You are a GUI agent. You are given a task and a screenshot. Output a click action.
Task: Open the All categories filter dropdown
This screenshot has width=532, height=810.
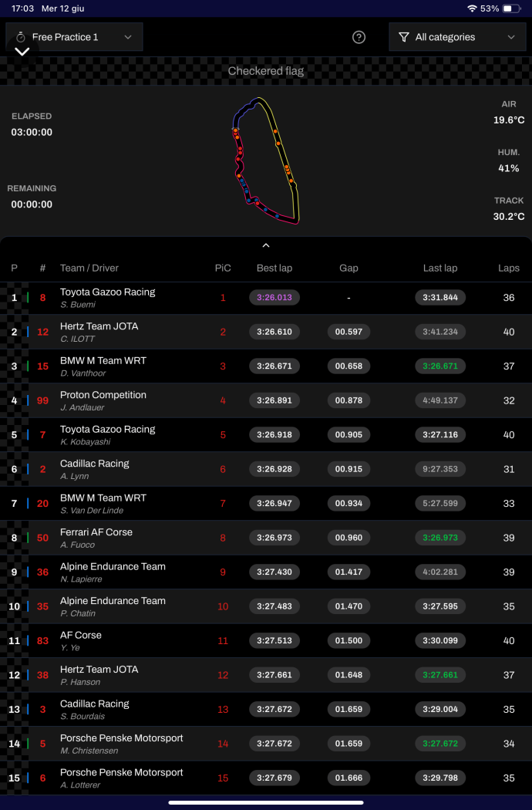[457, 37]
